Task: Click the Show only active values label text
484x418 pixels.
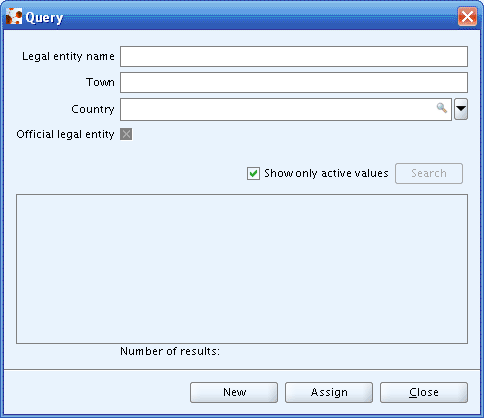Action: point(326,173)
